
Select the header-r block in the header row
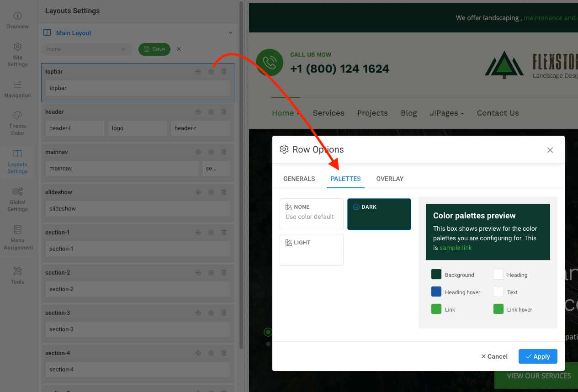point(200,128)
